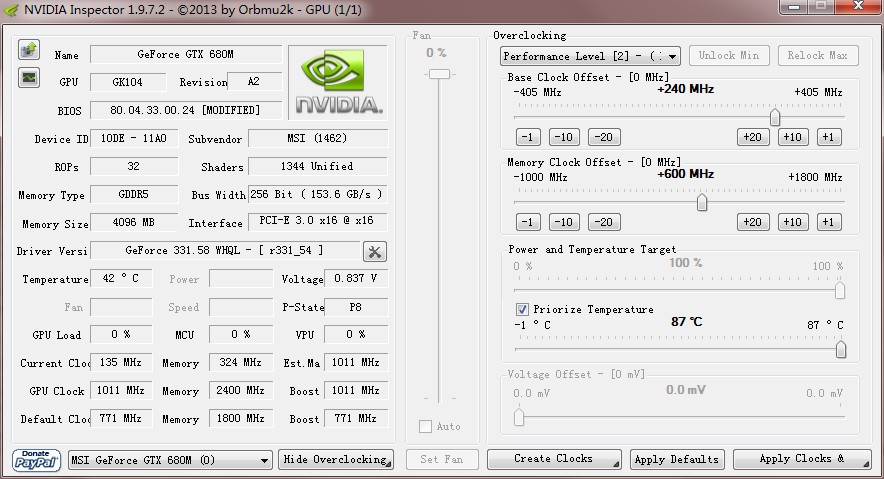Screen dimensions: 884x479
Task: Click the Interface field PCI-E 3.0
Action: [318, 221]
